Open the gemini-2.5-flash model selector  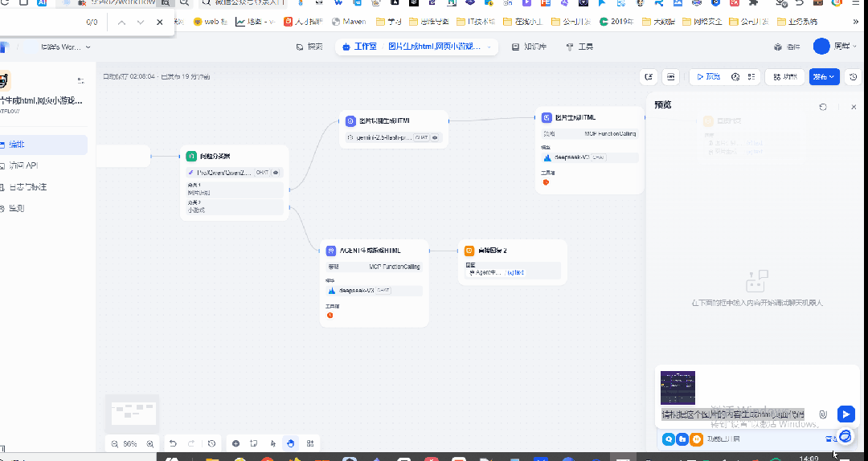[394, 137]
